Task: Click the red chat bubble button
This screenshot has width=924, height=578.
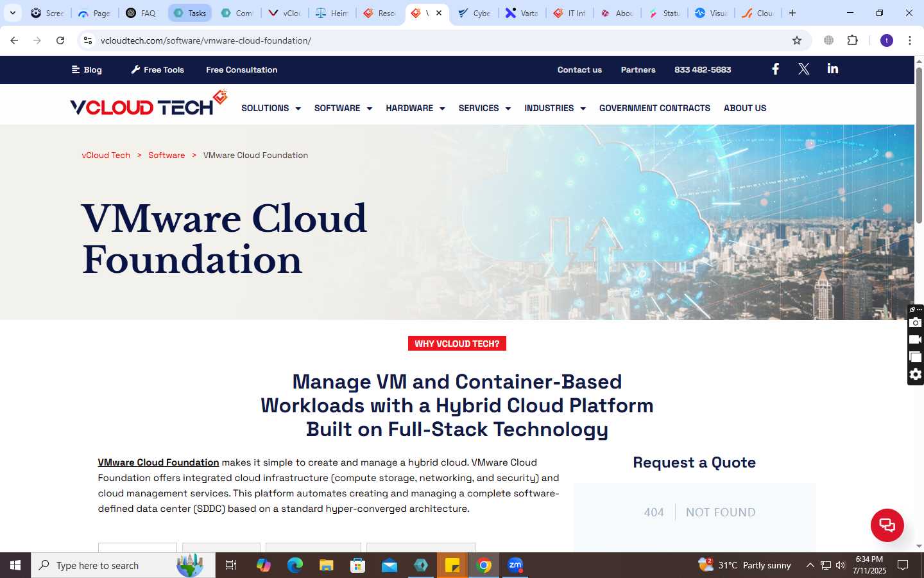Action: coord(887,525)
